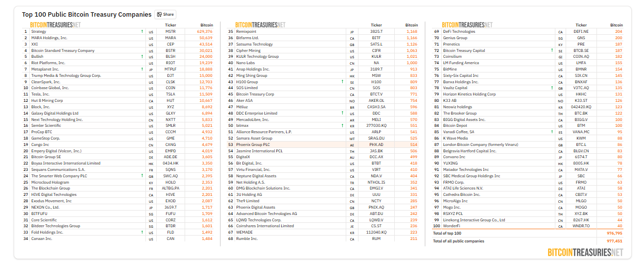The height and width of the screenshot is (262, 644).
Task: Click the MSTR ticker
Action: 170,31
